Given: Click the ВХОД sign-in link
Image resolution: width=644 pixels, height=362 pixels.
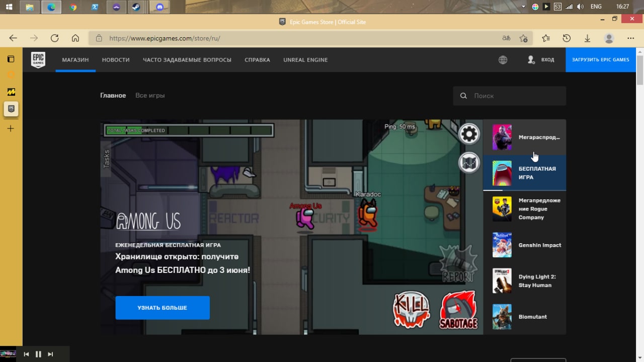Looking at the screenshot, I should pos(547,60).
